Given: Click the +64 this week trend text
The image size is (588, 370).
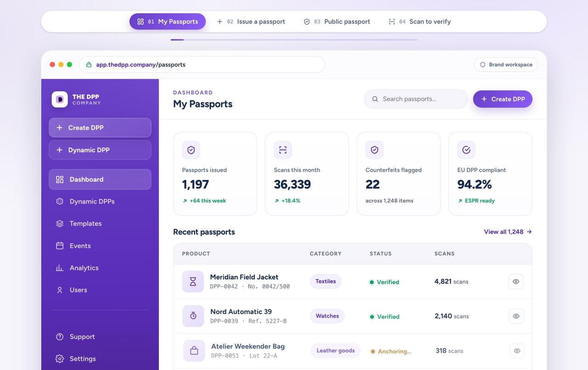Looking at the screenshot, I should pyautogui.click(x=208, y=201).
